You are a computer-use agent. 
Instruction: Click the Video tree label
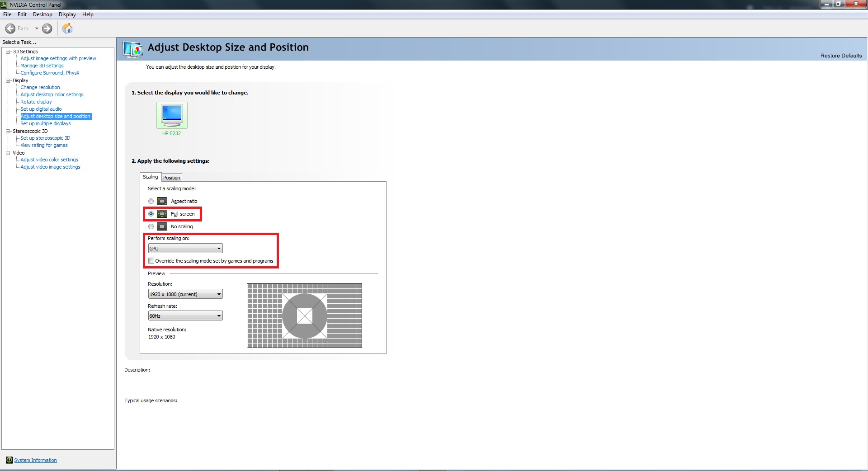tap(19, 153)
